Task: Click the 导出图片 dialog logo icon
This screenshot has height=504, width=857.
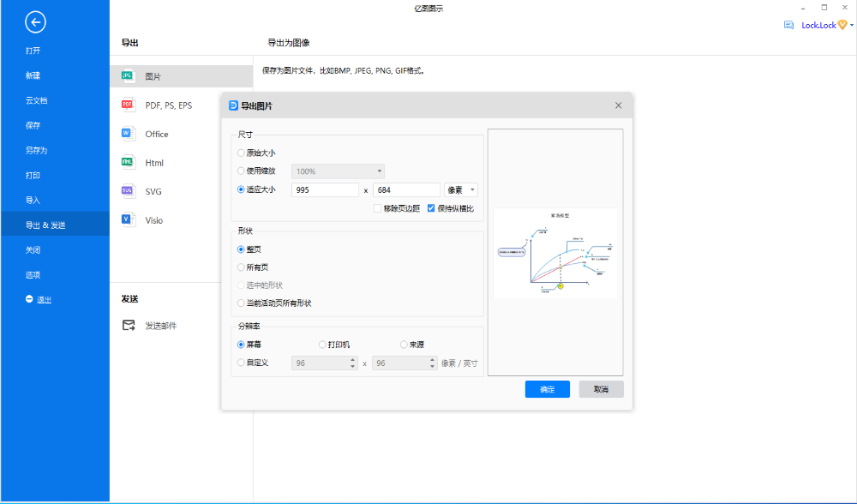Action: click(x=233, y=105)
